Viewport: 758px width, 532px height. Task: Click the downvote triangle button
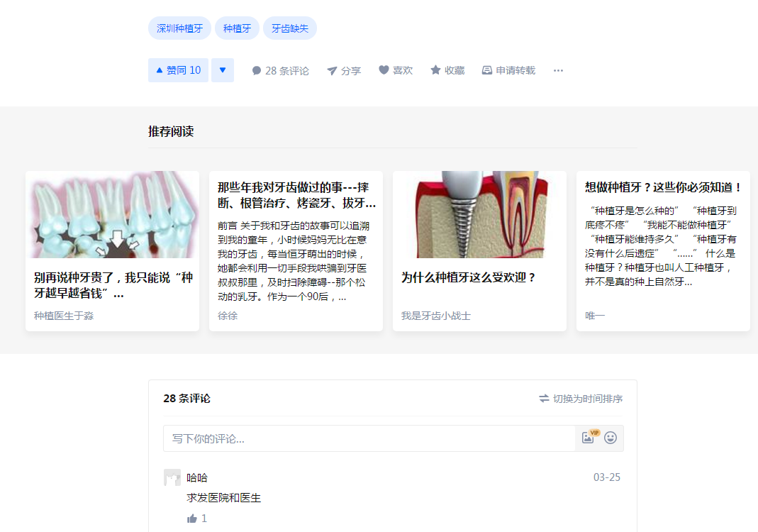(x=223, y=70)
